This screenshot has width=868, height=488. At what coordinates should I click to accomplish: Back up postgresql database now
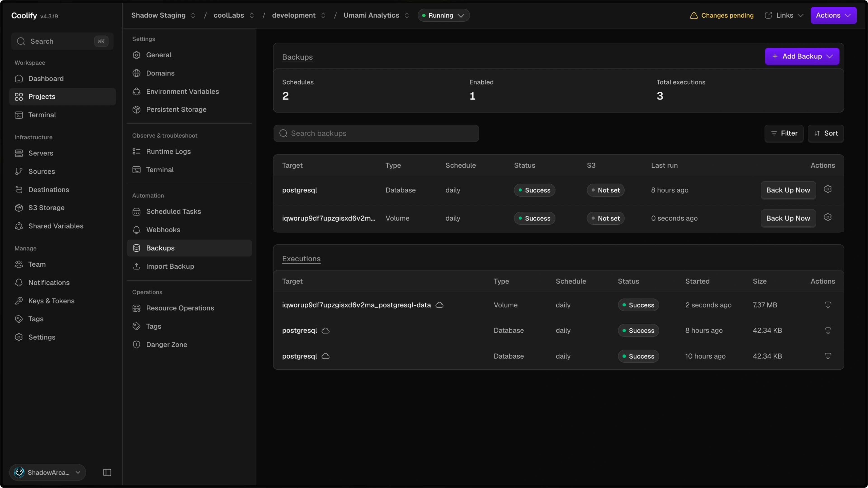click(x=788, y=190)
